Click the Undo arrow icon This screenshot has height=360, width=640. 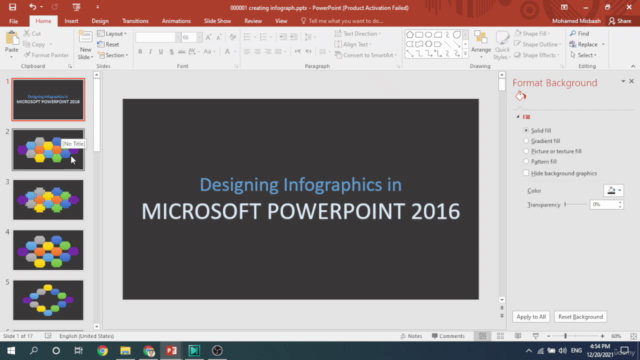[x=32, y=7]
